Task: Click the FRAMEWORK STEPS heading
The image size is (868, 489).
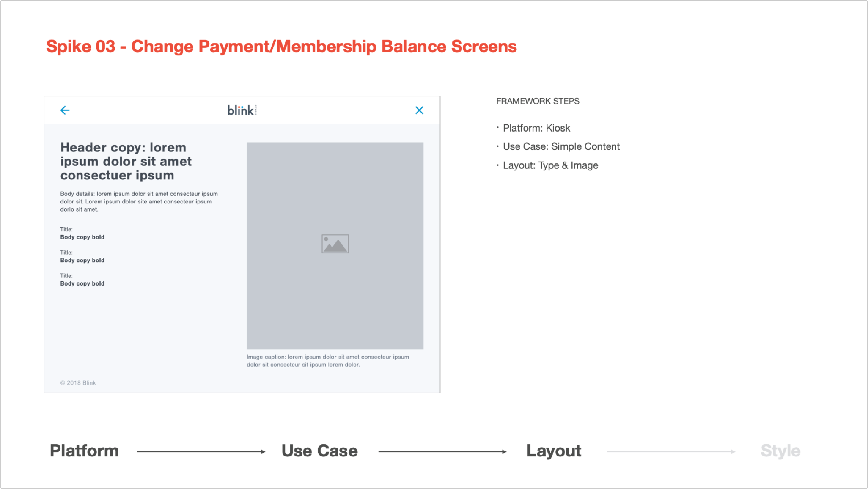Action: (538, 101)
